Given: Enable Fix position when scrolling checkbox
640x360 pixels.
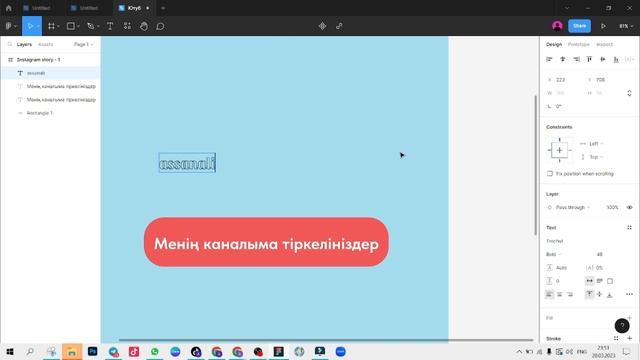Looking at the screenshot, I should pyautogui.click(x=550, y=173).
